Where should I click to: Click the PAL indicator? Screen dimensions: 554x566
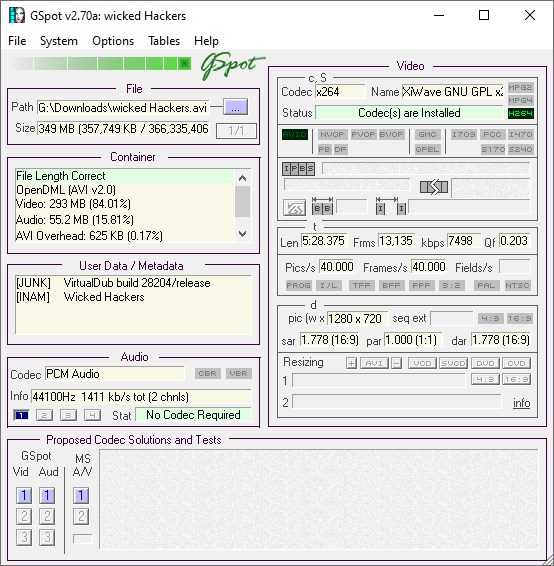pyautogui.click(x=486, y=285)
